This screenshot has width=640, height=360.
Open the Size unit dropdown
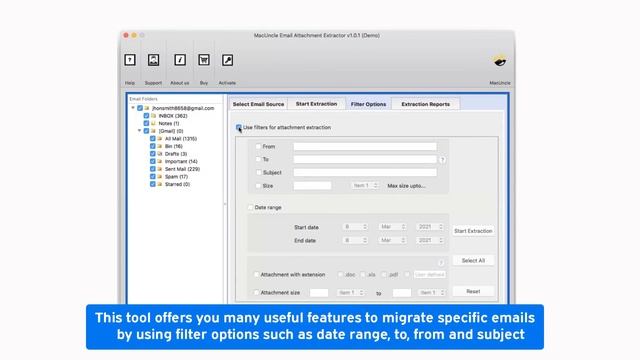[365, 186]
